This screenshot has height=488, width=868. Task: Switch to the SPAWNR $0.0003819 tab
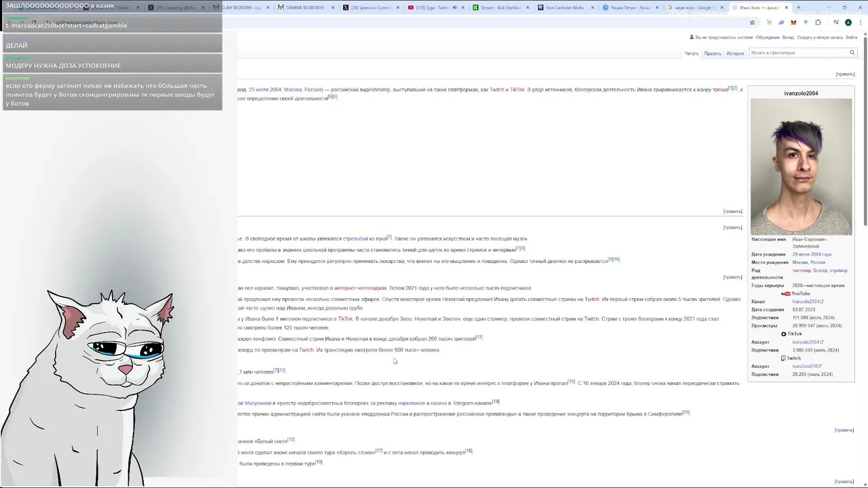coord(304,7)
